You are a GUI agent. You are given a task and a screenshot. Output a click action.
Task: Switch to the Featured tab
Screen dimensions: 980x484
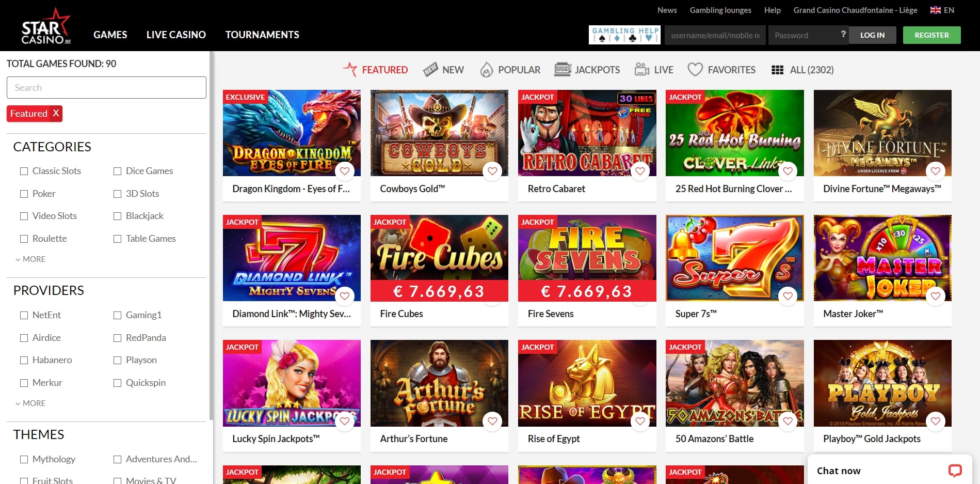pos(375,70)
